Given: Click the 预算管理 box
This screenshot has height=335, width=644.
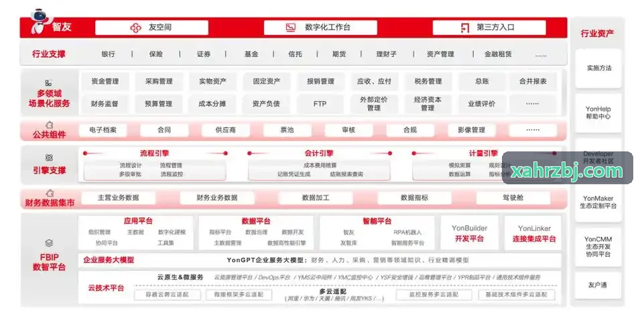Looking at the screenshot, I should (x=159, y=104).
